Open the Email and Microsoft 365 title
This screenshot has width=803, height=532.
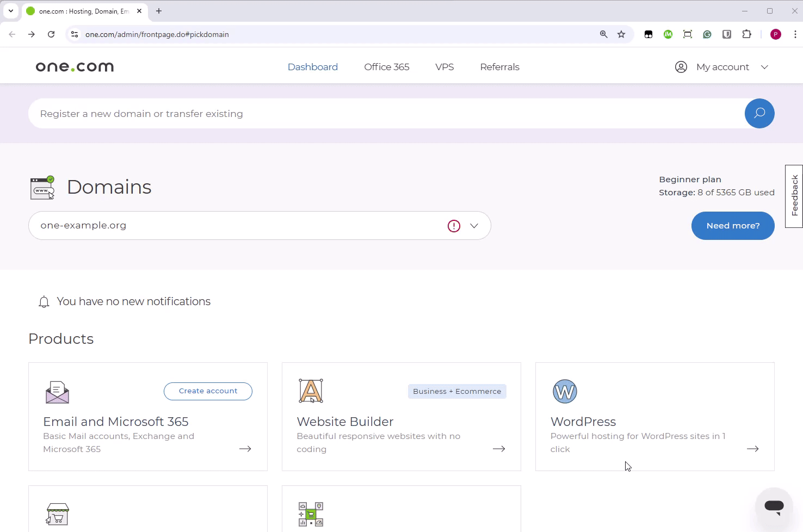(x=116, y=422)
